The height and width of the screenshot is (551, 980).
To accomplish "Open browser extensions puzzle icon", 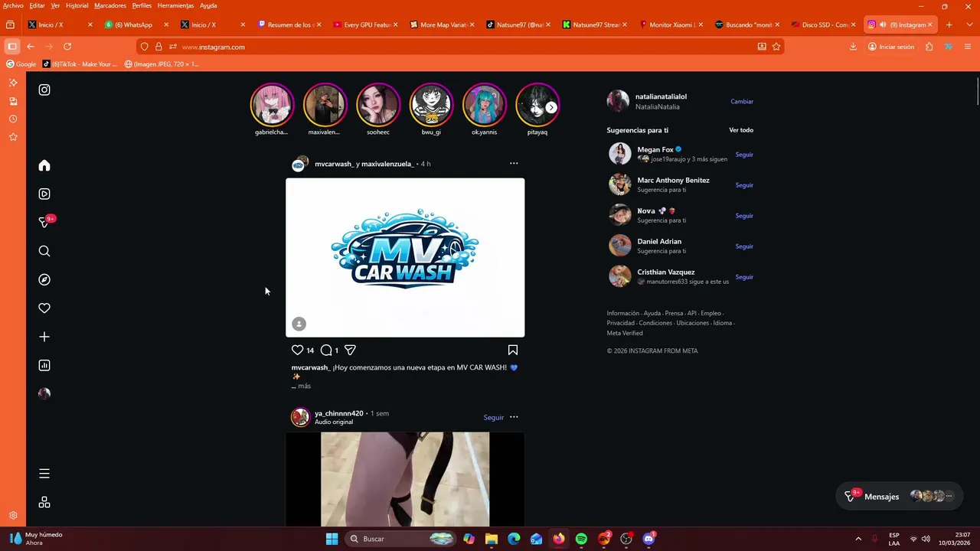I will click(929, 47).
